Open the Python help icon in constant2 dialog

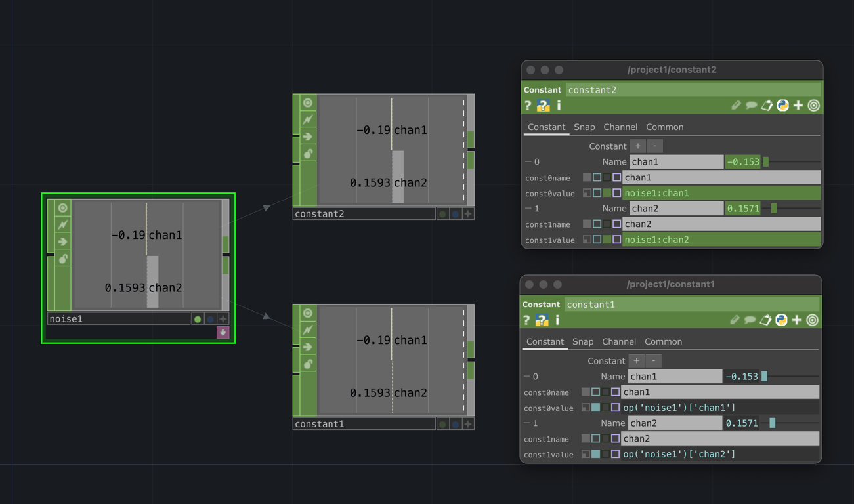pos(543,105)
